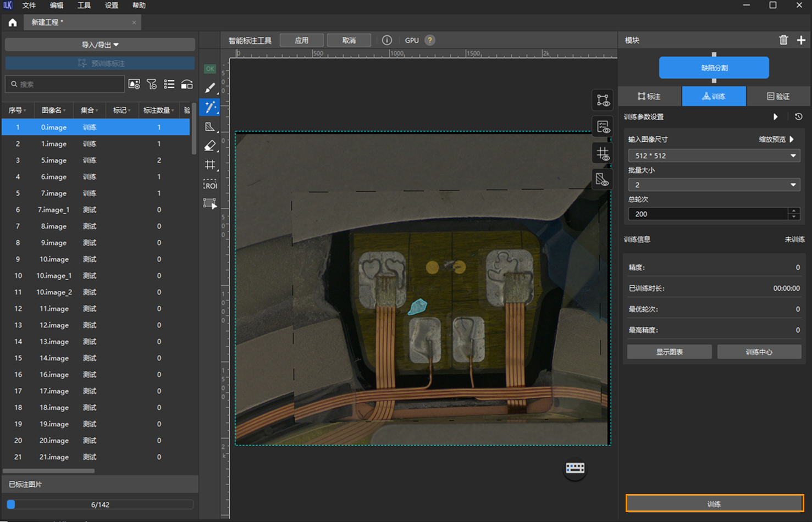The width and height of the screenshot is (812, 522).
Task: Click the dataset split icon
Action: [x=187, y=84]
